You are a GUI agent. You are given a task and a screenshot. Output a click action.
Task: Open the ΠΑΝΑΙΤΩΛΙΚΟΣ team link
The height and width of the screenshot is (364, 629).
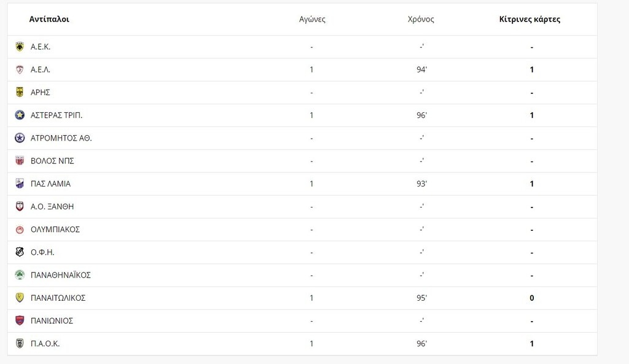point(58,298)
